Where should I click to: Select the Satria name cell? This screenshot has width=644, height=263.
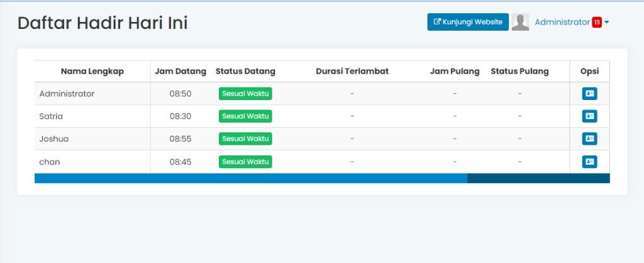tap(51, 116)
